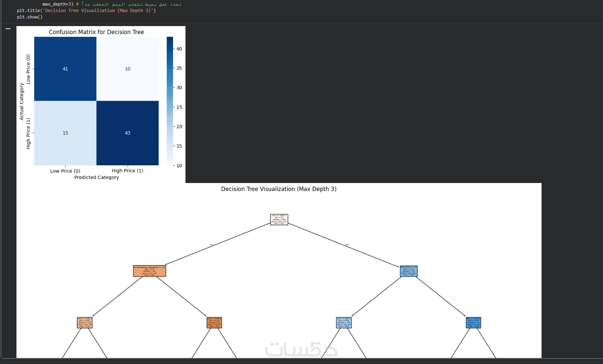This screenshot has height=364, width=603.
Task: Select the blue bathrooms tree node
Action: (x=409, y=271)
